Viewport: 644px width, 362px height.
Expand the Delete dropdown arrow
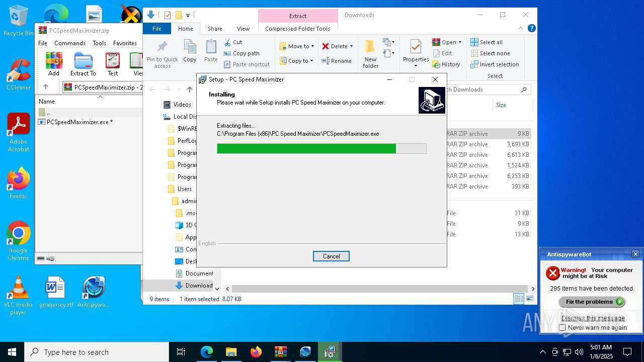351,46
